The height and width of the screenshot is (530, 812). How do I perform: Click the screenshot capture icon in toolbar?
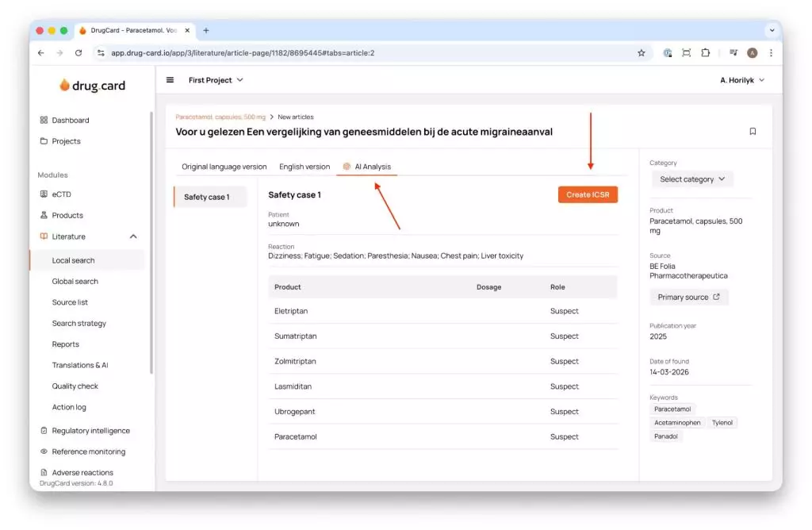coord(686,53)
